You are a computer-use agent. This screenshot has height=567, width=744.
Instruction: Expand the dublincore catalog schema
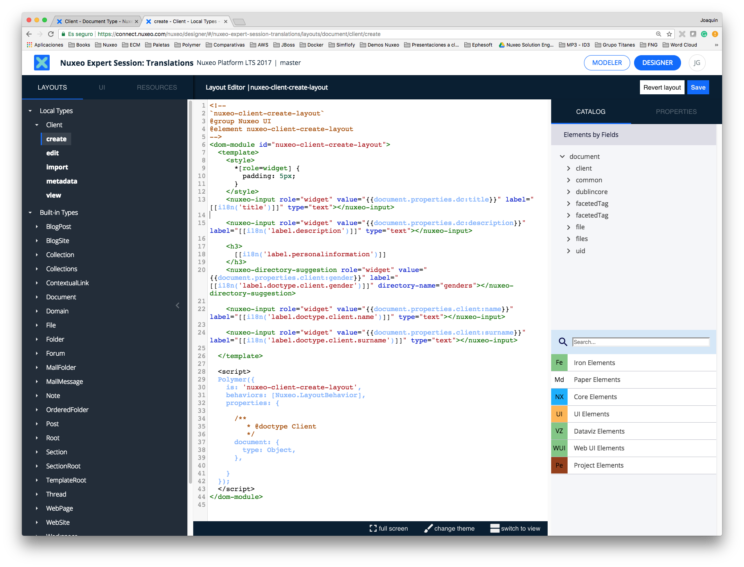[x=568, y=192]
